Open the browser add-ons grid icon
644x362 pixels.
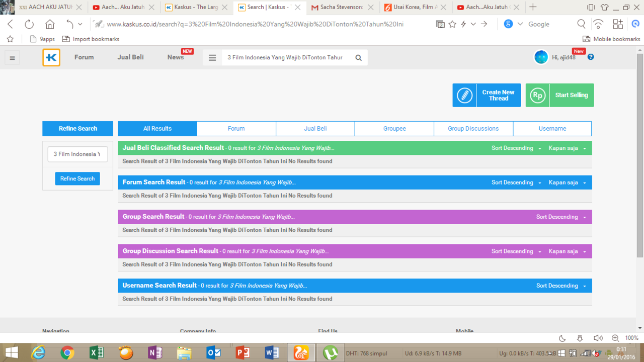(618, 24)
